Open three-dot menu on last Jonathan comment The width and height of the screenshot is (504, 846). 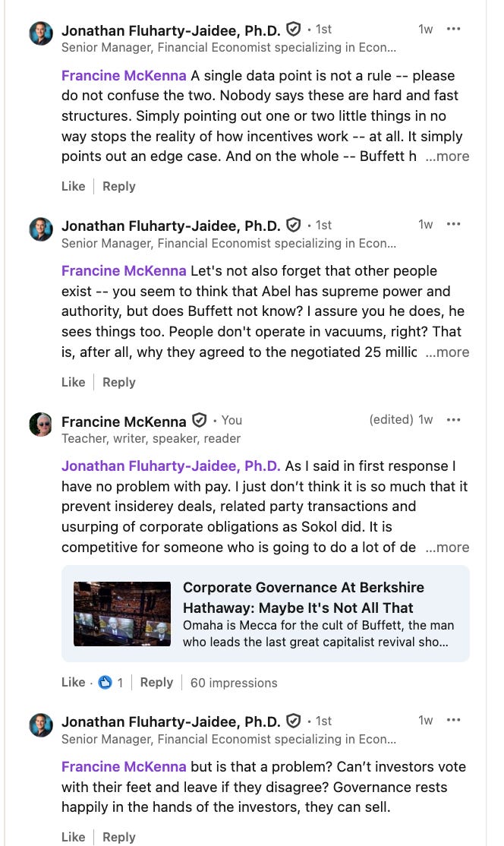[x=453, y=720]
